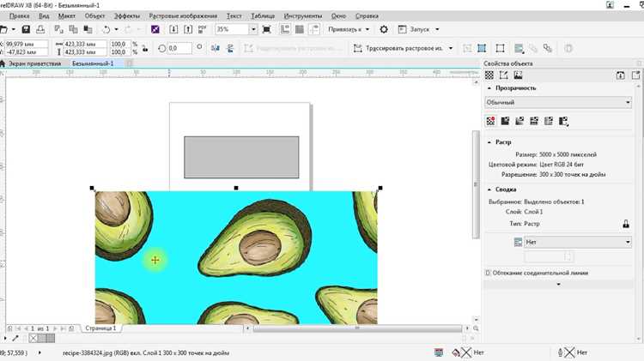This screenshot has width=644, height=361.
Task: Click the Copy icon in the toolbar
Action: click(74, 29)
